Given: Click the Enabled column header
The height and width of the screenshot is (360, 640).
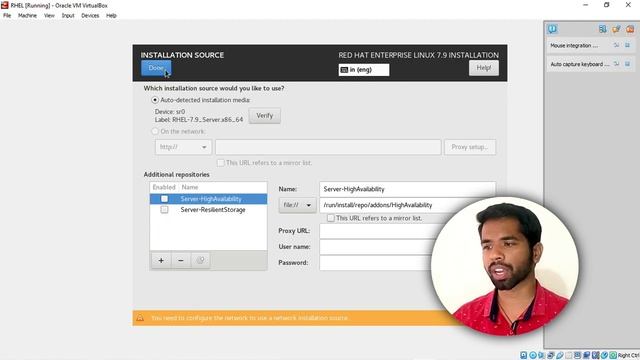Looking at the screenshot, I should pyautogui.click(x=164, y=187).
